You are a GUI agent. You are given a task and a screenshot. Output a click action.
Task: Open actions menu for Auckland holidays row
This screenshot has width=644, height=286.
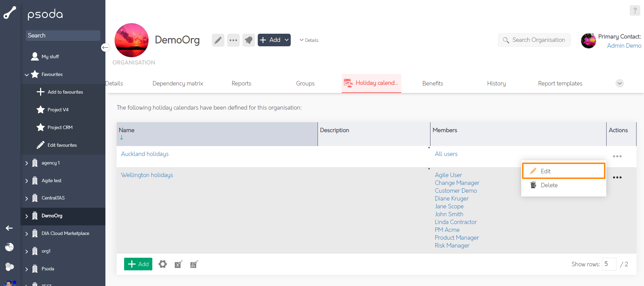click(617, 156)
